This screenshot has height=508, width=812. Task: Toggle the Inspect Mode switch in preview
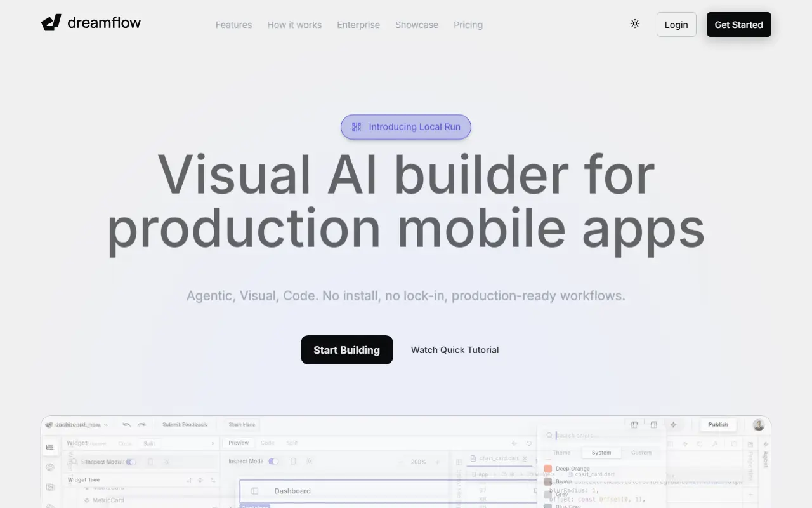273,461
